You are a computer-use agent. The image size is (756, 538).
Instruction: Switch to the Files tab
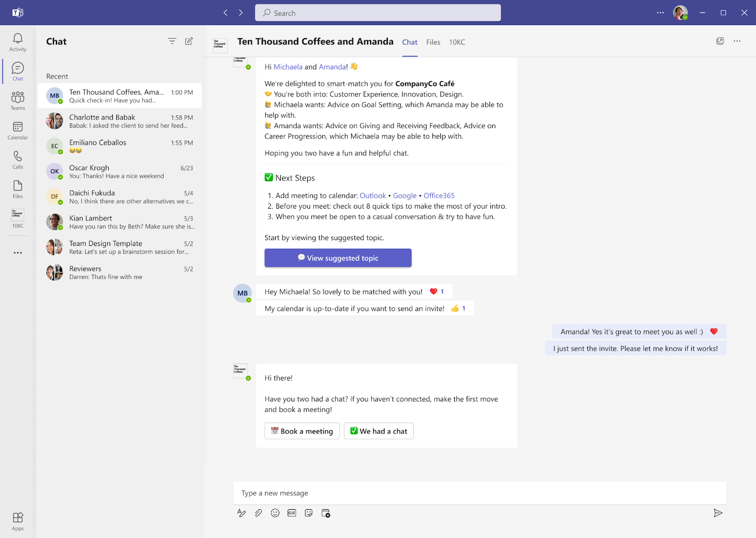(433, 42)
